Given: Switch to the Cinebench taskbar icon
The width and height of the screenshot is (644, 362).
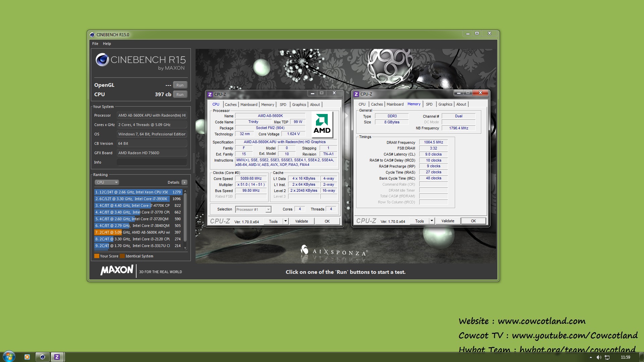Looking at the screenshot, I should point(42,357).
